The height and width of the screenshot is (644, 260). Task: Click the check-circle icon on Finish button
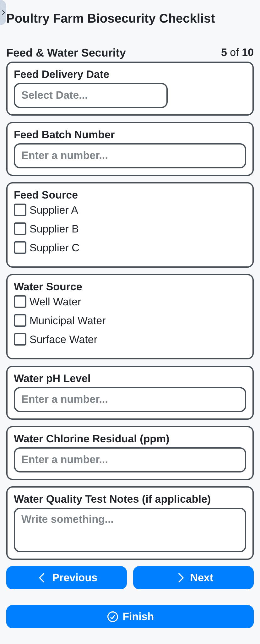click(113, 616)
